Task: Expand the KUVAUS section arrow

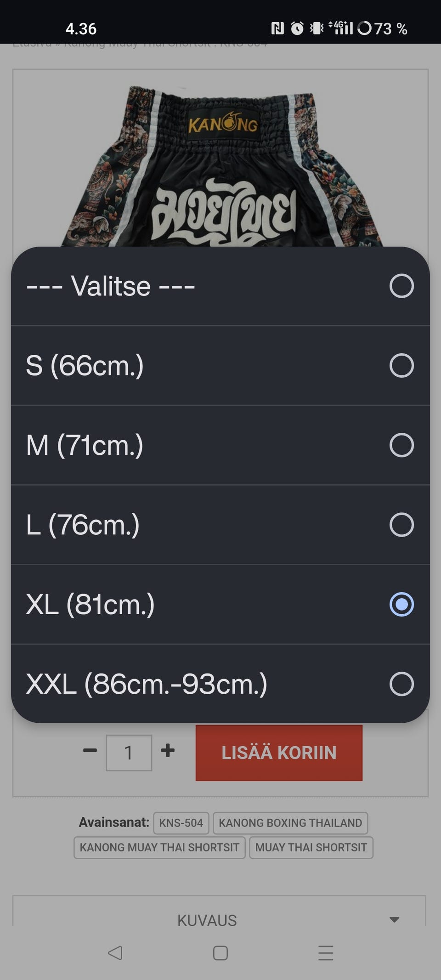Action: (x=394, y=919)
